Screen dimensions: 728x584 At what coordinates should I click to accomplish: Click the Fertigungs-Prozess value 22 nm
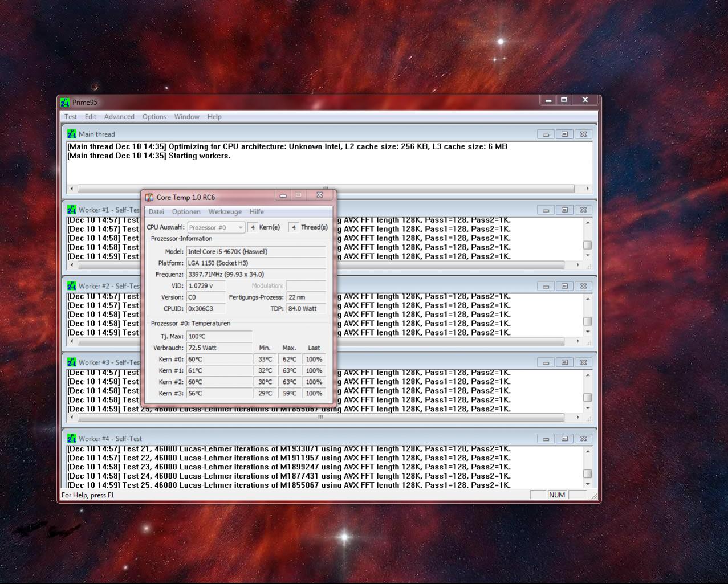click(x=307, y=297)
